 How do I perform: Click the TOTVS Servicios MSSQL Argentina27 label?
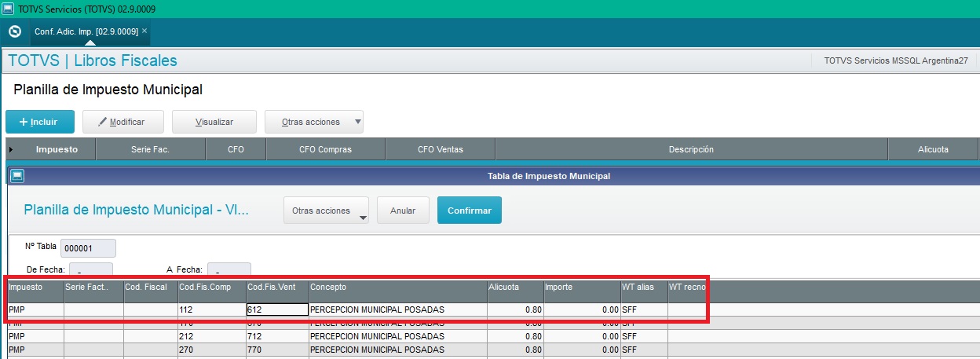[x=896, y=60]
